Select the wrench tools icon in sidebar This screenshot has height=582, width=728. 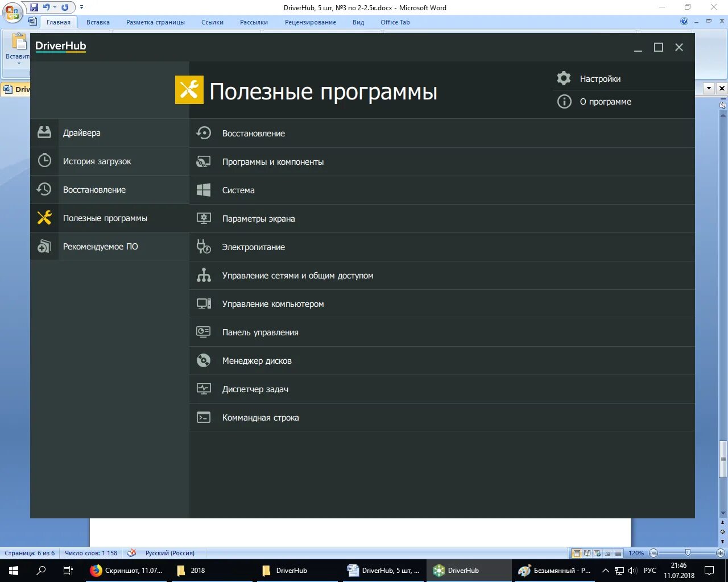[x=44, y=218]
